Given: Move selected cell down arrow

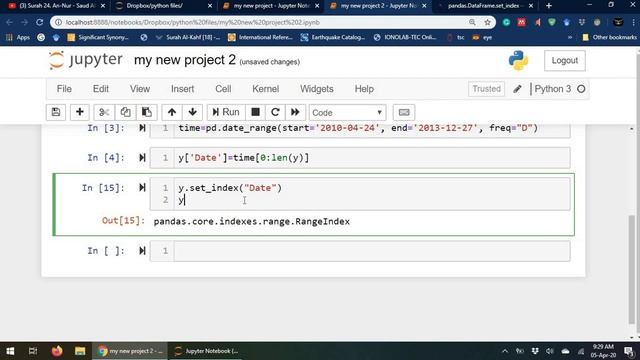Looking at the screenshot, I should [193, 112].
